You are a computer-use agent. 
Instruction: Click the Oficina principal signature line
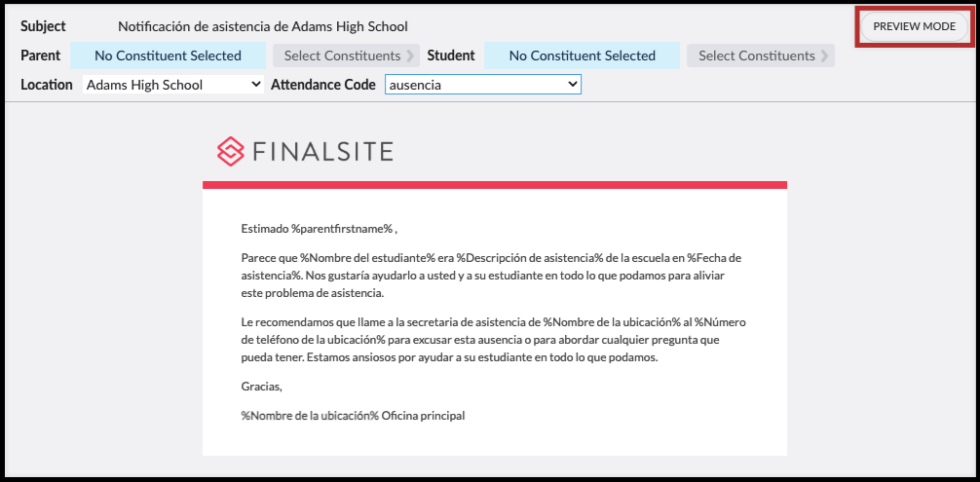353,416
